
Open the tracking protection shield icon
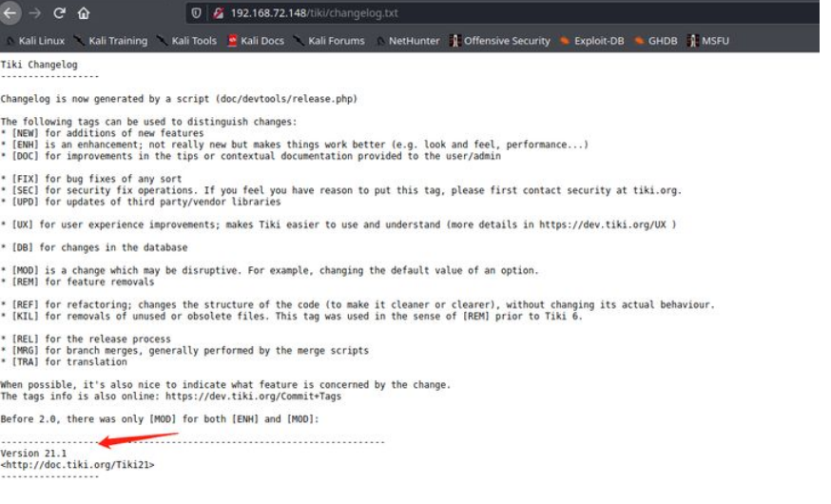pyautogui.click(x=197, y=13)
